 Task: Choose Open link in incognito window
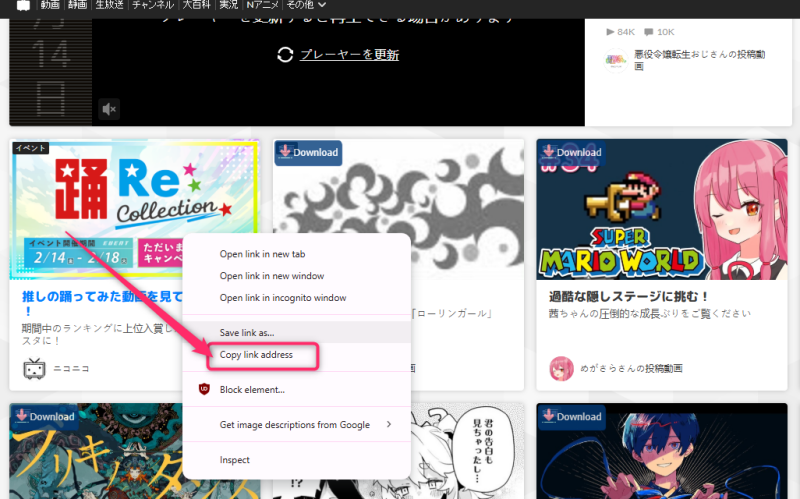coord(296,298)
